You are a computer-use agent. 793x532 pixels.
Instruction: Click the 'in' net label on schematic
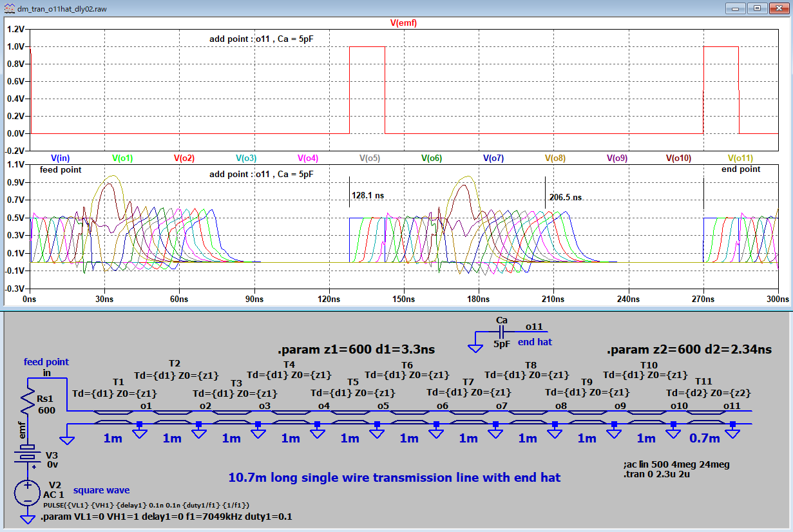[47, 372]
